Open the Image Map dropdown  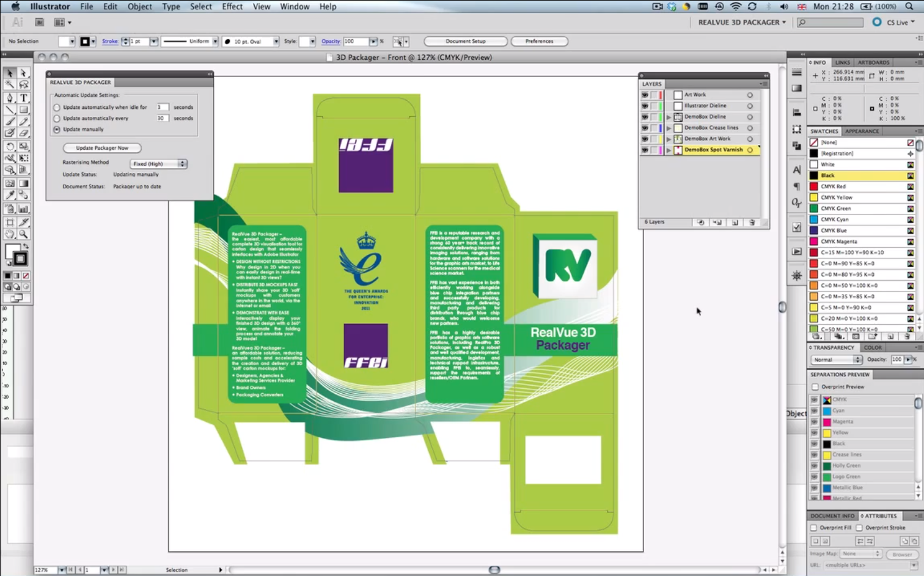pyautogui.click(x=860, y=554)
